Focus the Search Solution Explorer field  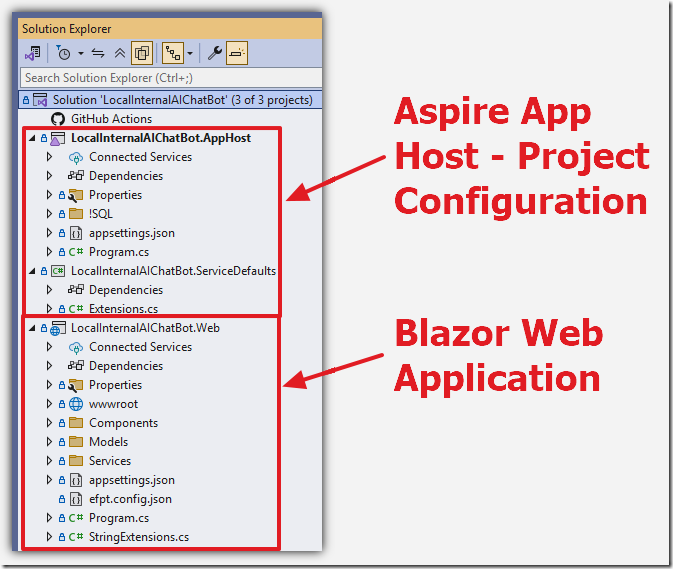click(x=171, y=78)
